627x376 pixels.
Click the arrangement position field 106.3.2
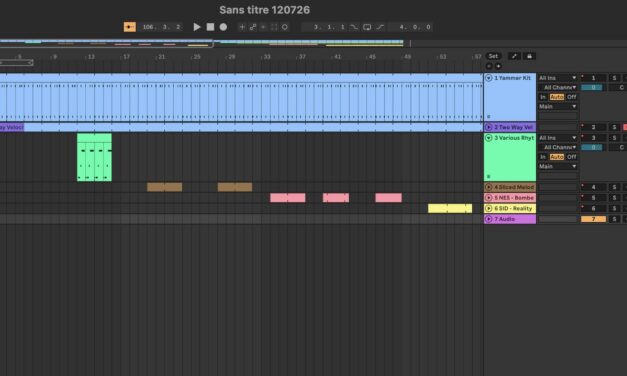coord(161,27)
